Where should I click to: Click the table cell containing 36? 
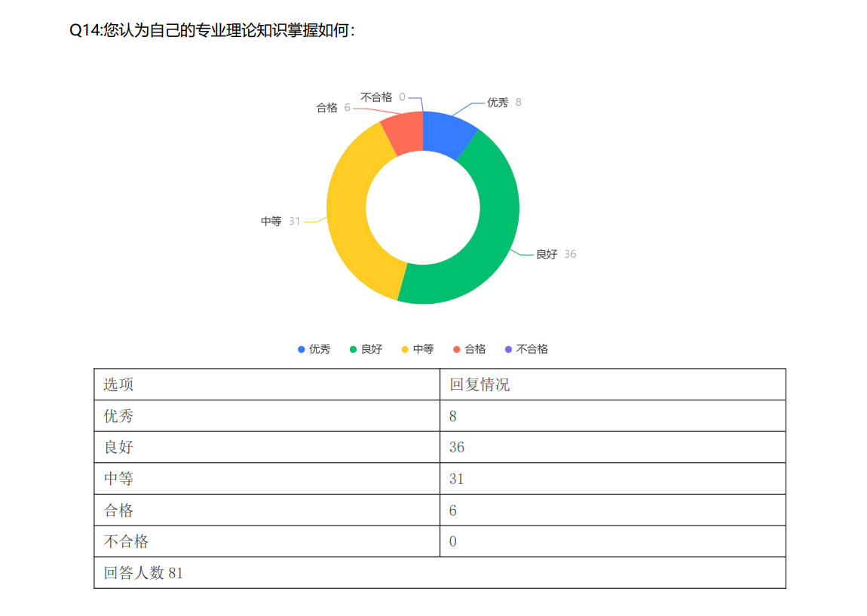tap(612, 447)
